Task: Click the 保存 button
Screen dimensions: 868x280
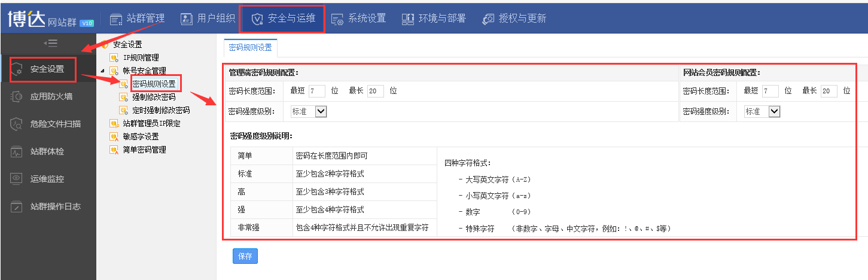Action: [245, 256]
